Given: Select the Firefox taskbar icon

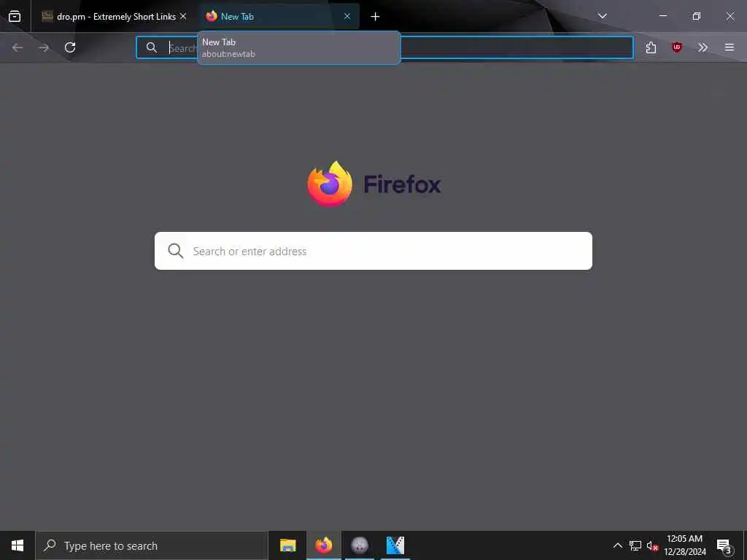Looking at the screenshot, I should [323, 545].
